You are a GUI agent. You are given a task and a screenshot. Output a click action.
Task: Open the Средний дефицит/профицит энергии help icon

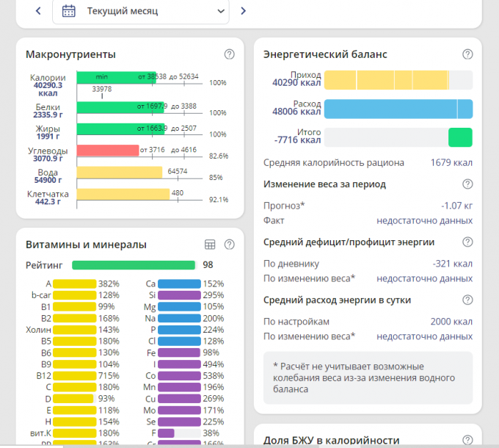coord(467,242)
